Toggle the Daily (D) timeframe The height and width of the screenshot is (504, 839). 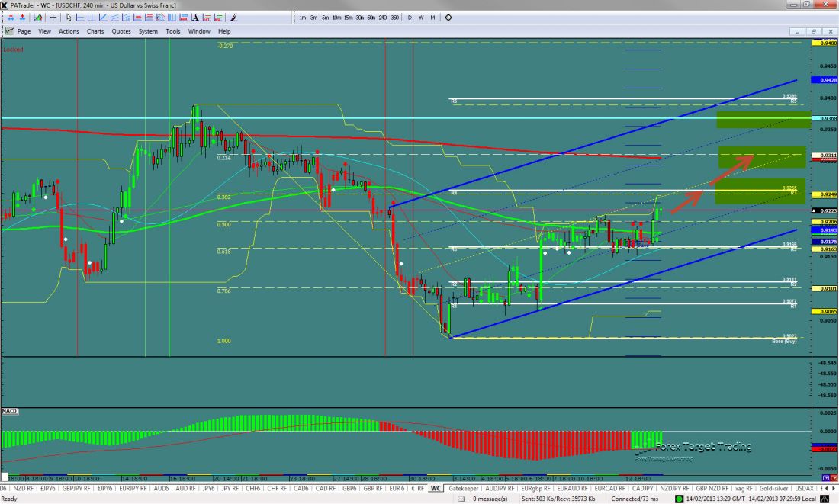[410, 17]
